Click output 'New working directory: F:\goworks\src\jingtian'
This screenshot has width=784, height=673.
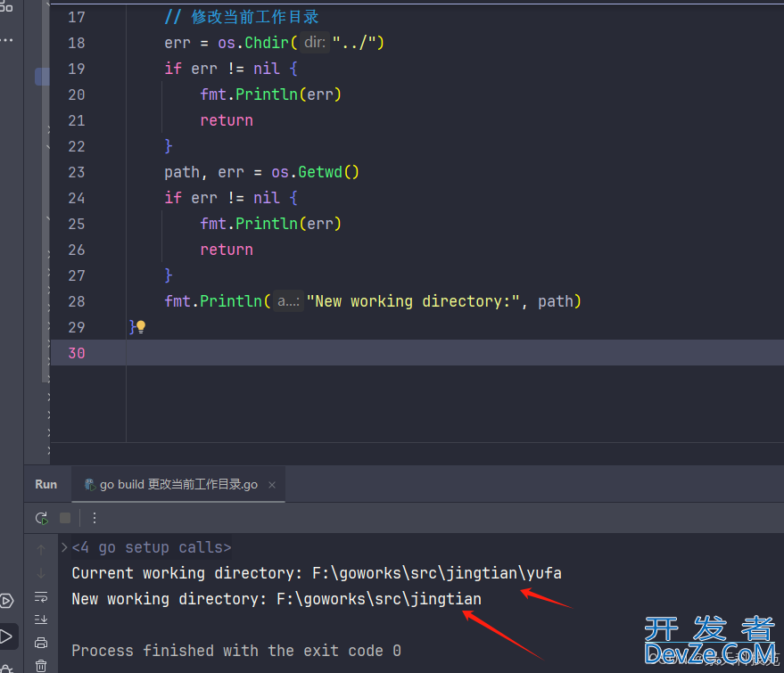click(276, 599)
